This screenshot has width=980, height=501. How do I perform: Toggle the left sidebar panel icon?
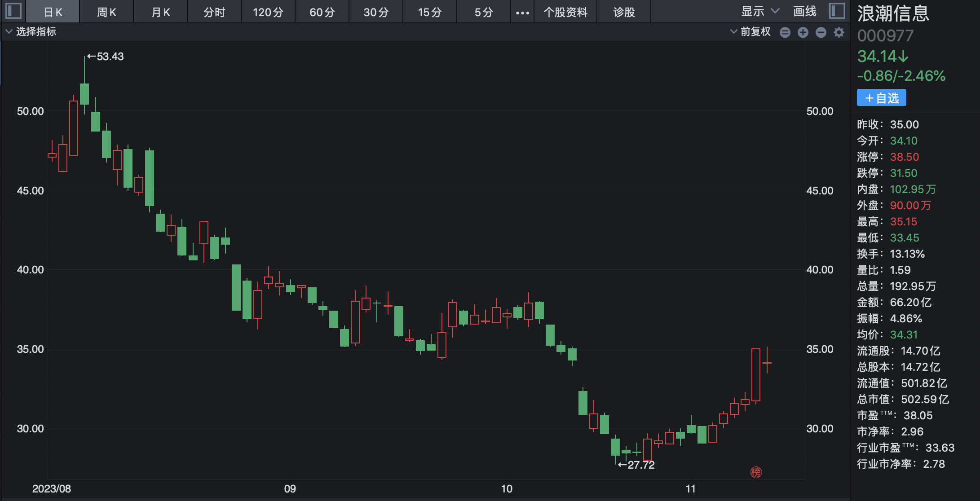pyautogui.click(x=13, y=11)
